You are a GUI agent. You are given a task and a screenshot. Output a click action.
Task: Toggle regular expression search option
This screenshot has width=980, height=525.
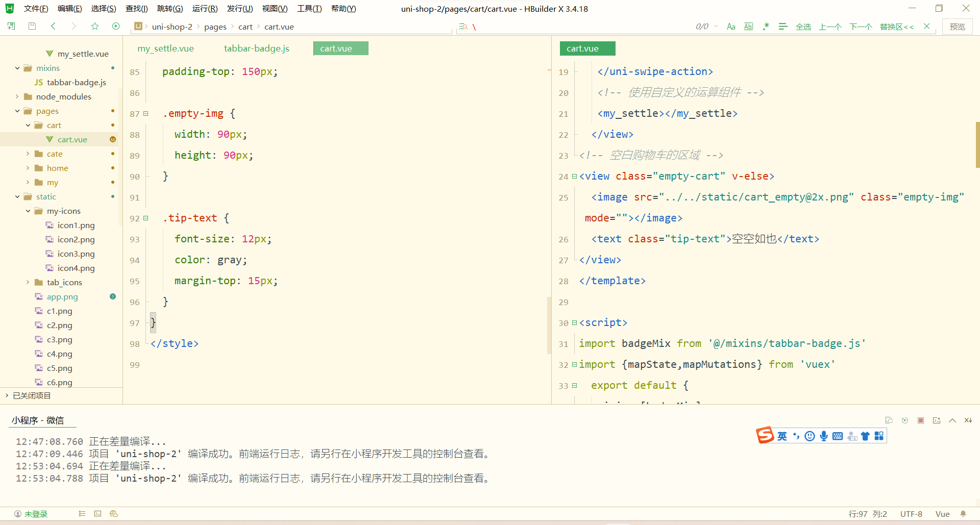point(766,27)
